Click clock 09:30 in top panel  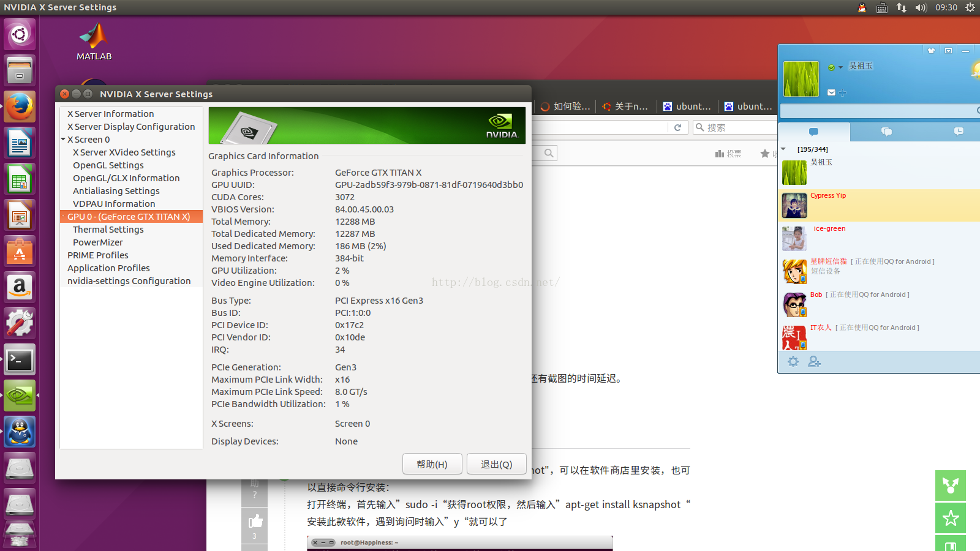[946, 7]
